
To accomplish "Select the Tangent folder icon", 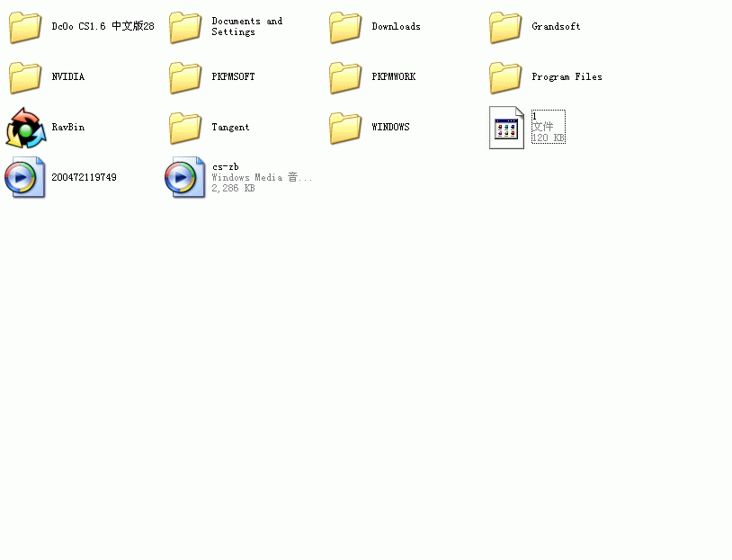I will (185, 129).
